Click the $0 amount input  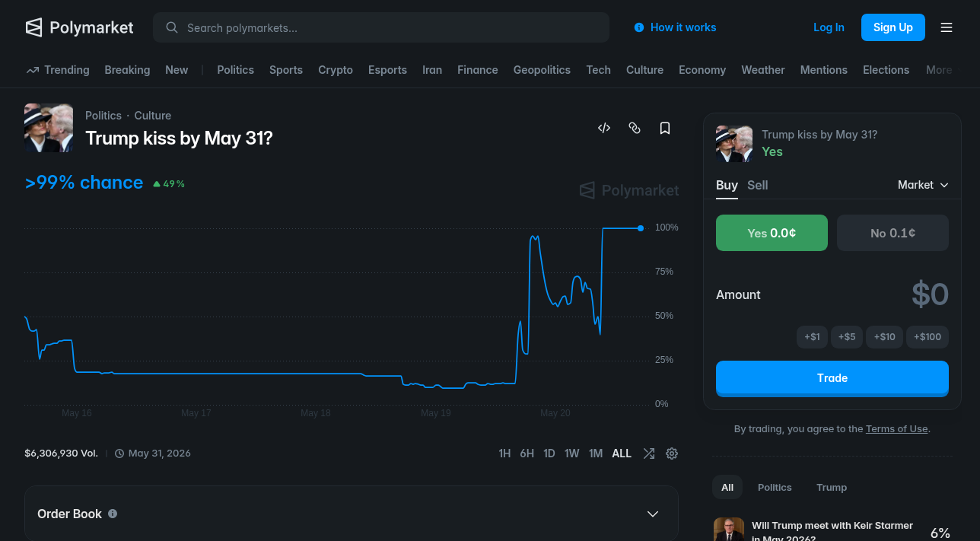(x=930, y=294)
